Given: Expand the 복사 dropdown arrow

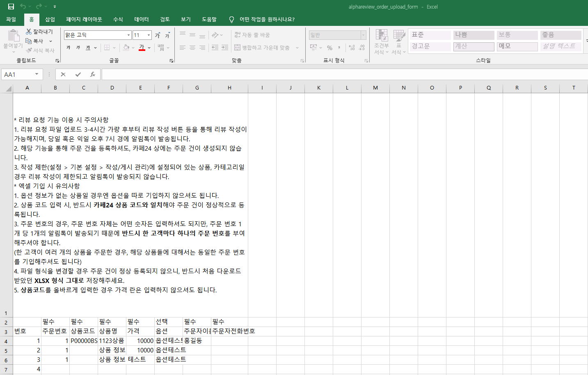Looking at the screenshot, I should click(x=51, y=41).
